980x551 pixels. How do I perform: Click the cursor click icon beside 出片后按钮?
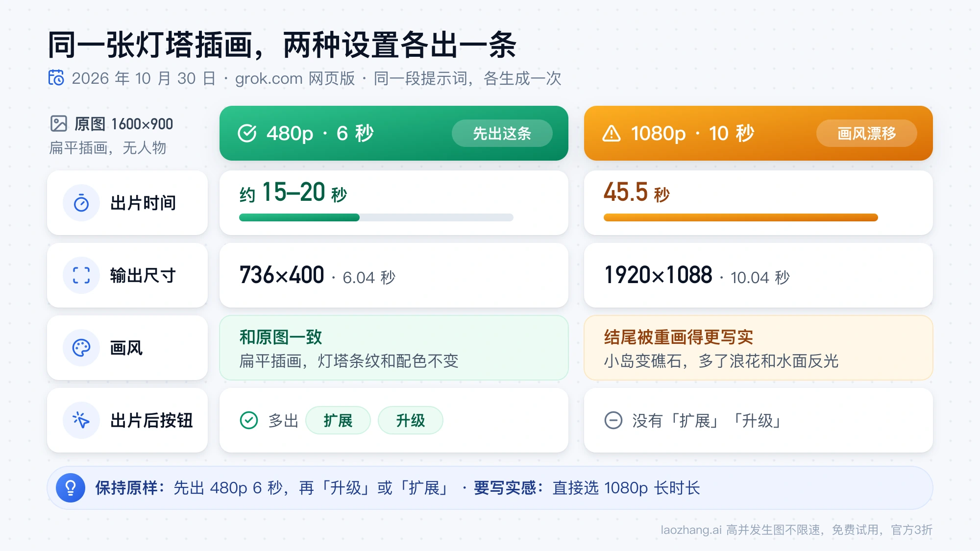(x=81, y=420)
